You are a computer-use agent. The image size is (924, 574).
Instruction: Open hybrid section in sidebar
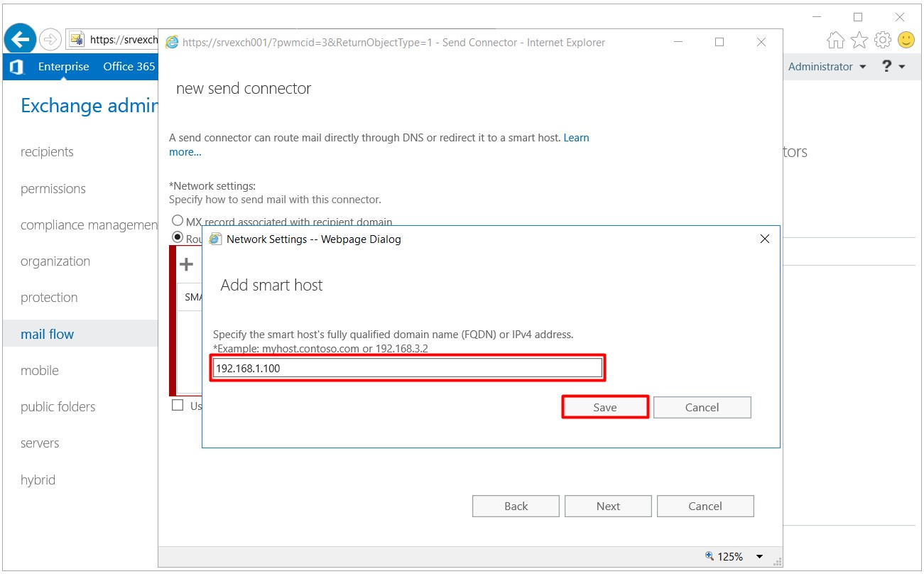coord(38,480)
